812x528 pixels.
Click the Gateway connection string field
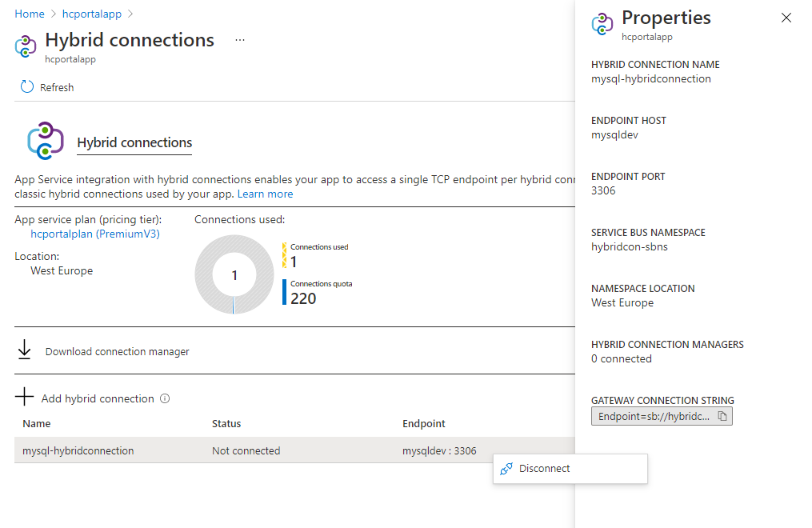click(x=653, y=417)
